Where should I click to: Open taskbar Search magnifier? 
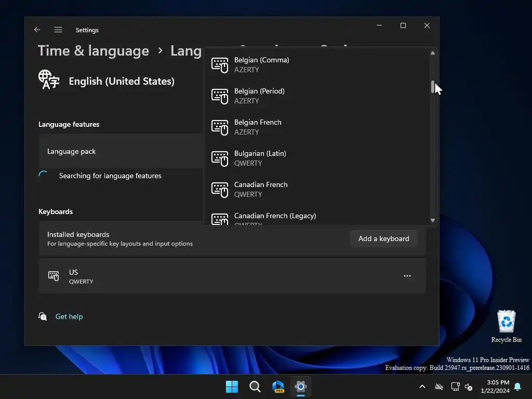(x=255, y=387)
